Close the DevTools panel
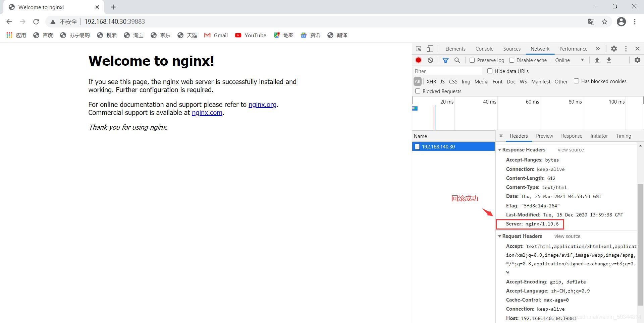Image resolution: width=644 pixels, height=323 pixels. click(637, 49)
